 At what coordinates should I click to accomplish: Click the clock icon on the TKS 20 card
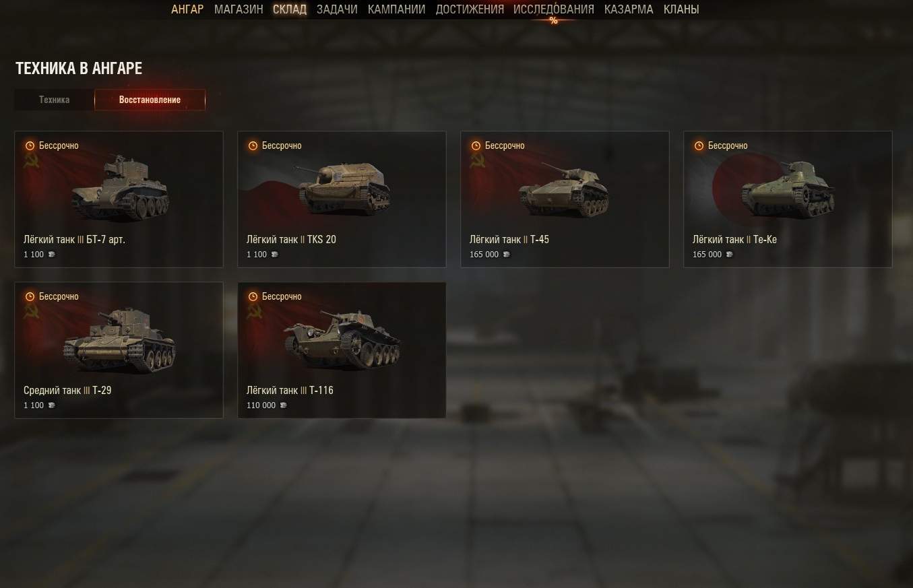point(253,145)
